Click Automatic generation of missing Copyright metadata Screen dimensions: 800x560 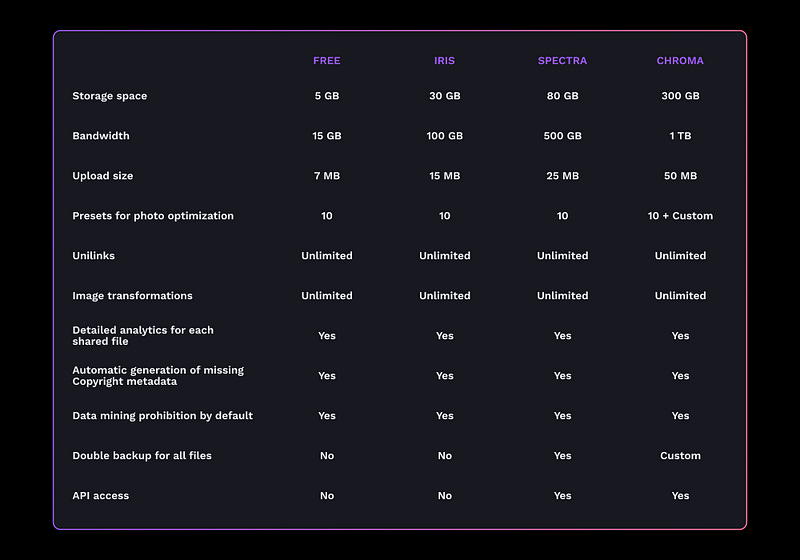click(x=158, y=376)
